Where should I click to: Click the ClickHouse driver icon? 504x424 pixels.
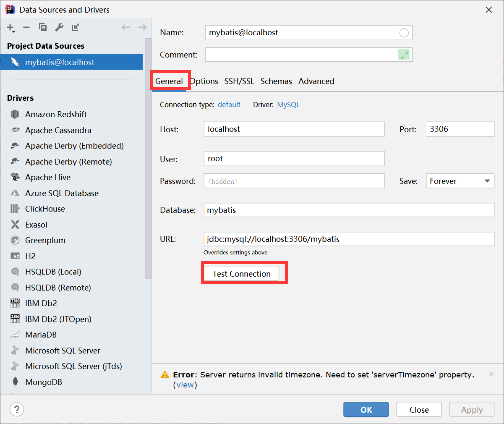click(15, 209)
